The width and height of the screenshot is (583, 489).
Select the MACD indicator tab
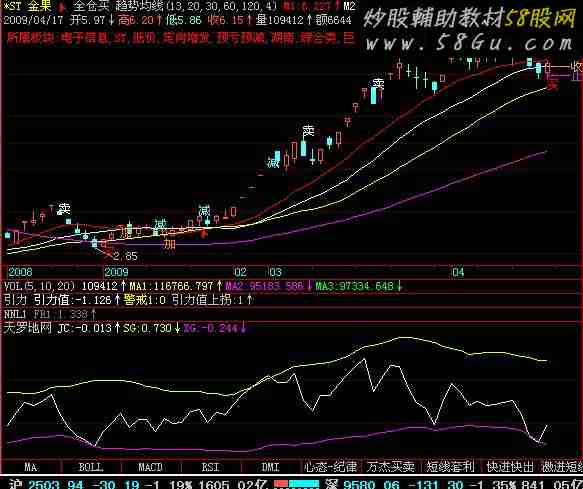151,467
